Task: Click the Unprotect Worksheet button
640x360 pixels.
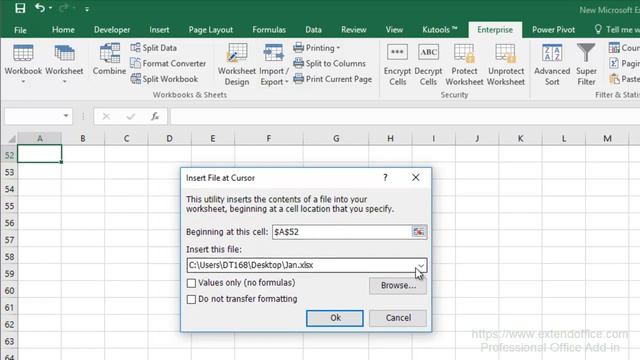Action: pos(506,65)
